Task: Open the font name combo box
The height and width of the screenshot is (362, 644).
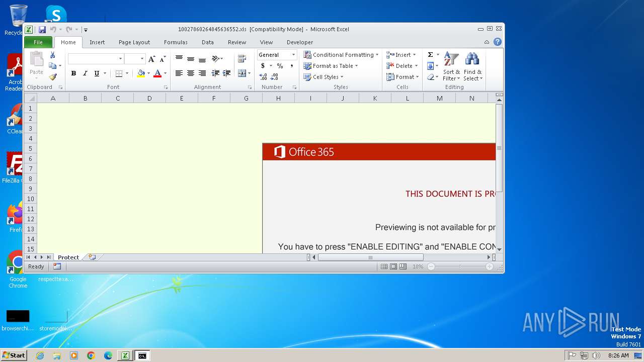Action: 96,59
